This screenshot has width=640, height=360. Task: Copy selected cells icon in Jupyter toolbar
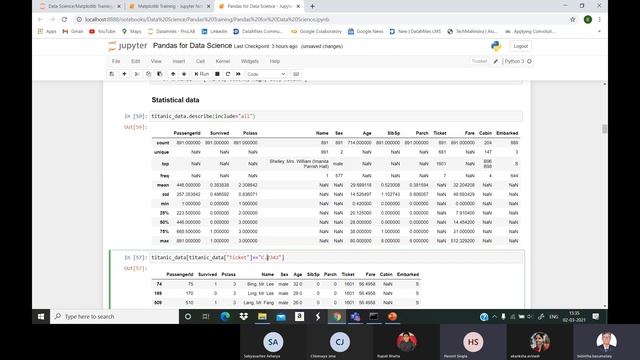tap(148, 74)
